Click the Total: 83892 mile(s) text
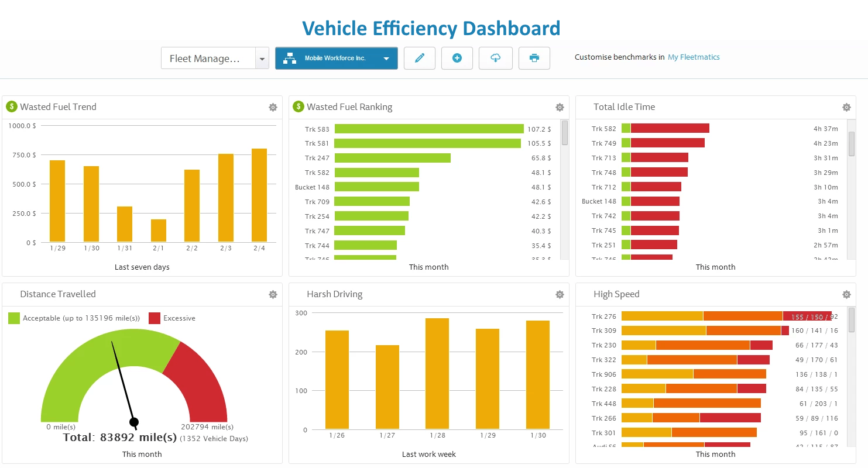 (120, 438)
